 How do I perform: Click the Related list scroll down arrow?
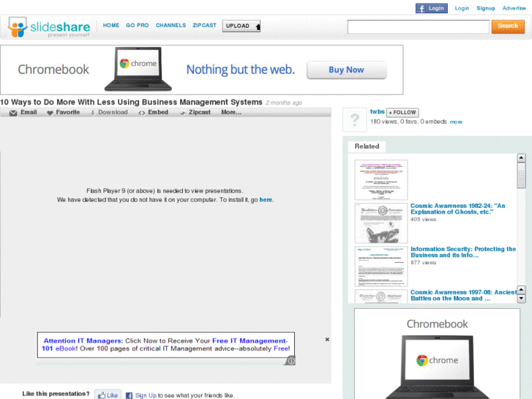[x=521, y=299]
